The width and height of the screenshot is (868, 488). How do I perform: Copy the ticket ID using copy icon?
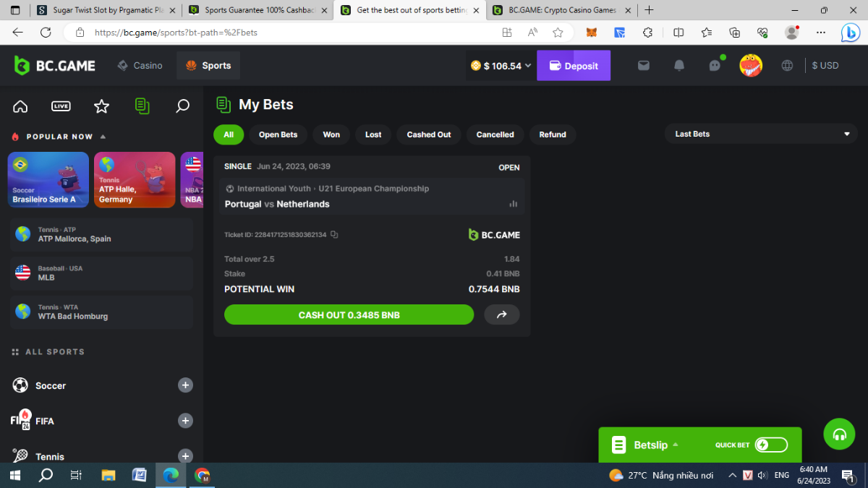coord(334,235)
